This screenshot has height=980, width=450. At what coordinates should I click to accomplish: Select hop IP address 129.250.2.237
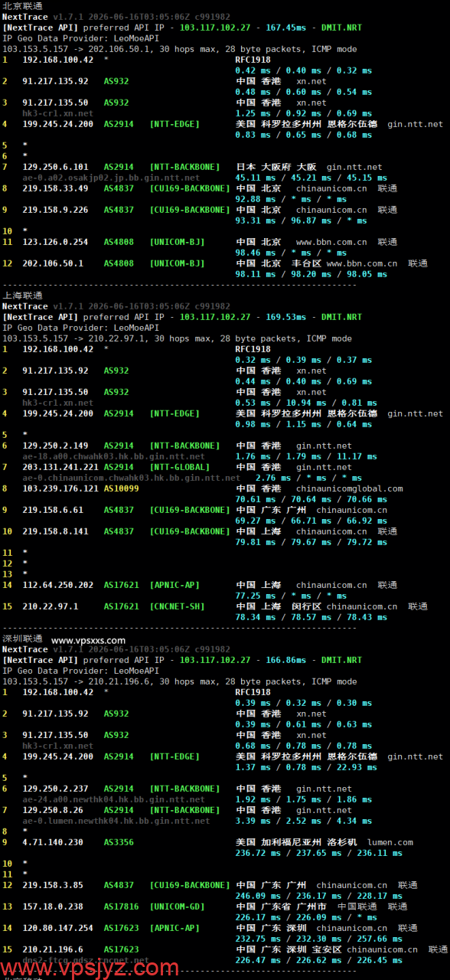pos(55,789)
